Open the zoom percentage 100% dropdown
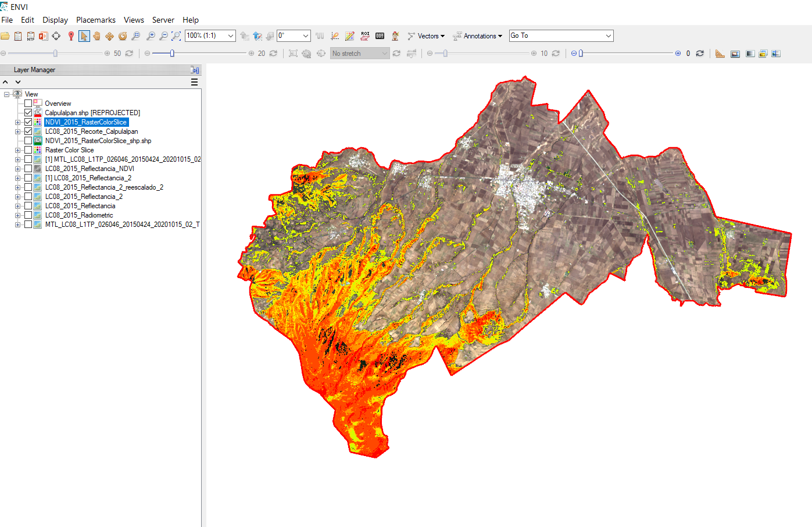This screenshot has width=812, height=527. point(230,36)
